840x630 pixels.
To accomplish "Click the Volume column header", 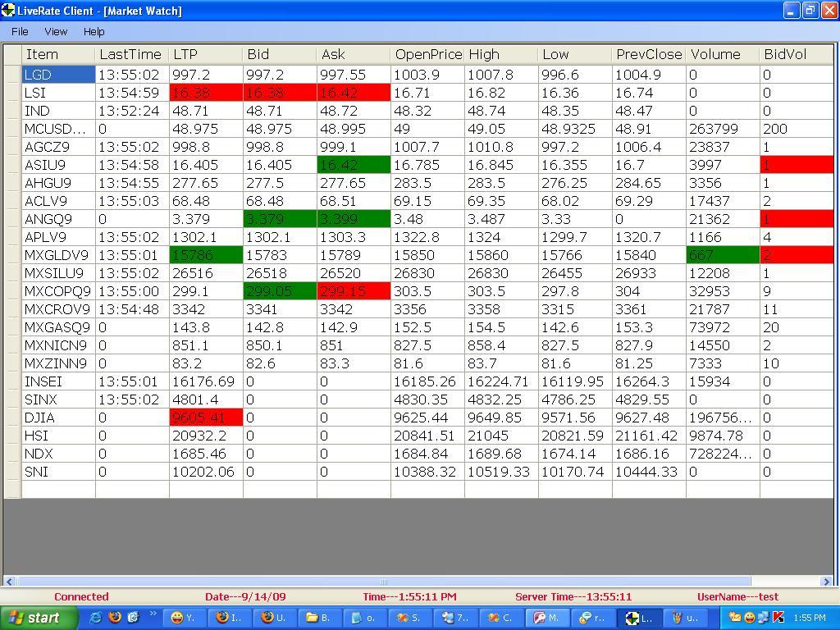I will 722,54.
